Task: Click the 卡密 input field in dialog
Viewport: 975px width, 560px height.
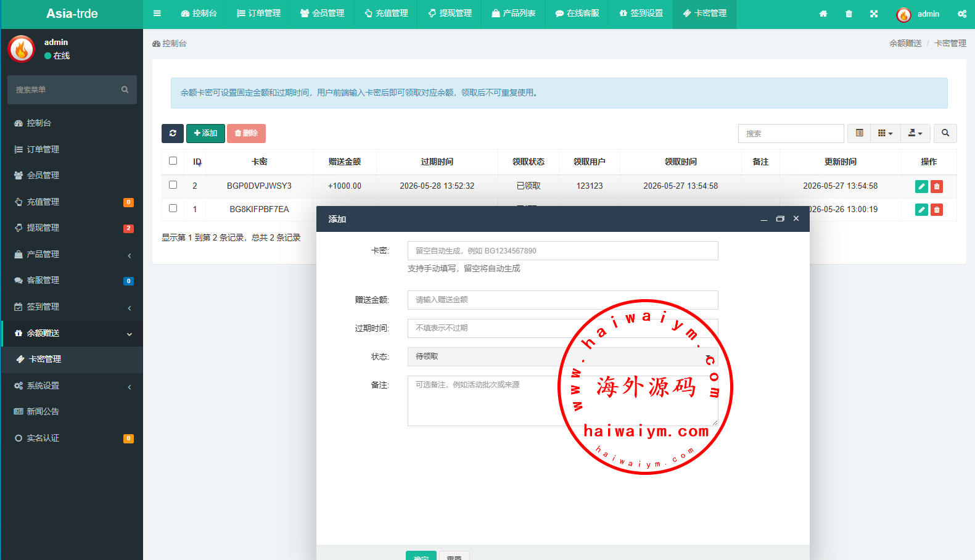Action: (562, 251)
